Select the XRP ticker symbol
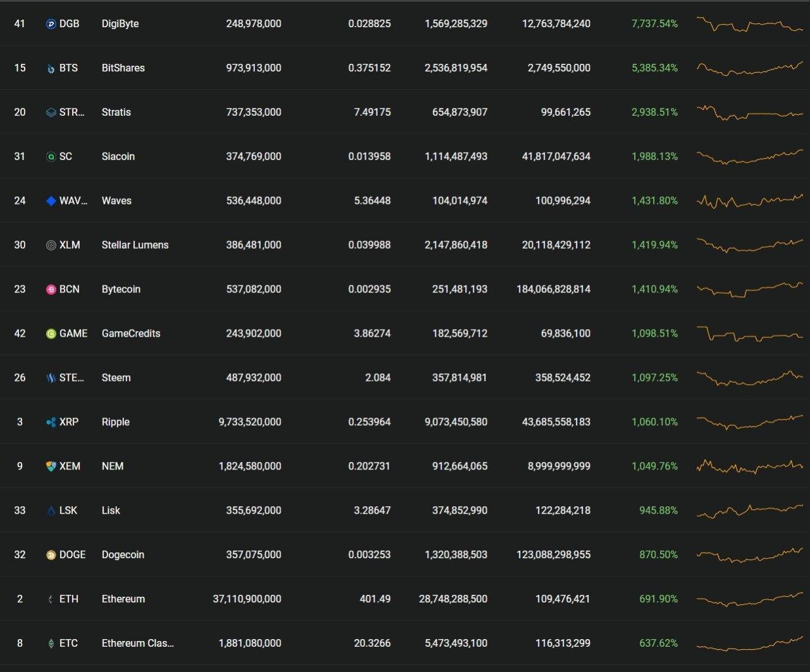This screenshot has height=672, width=810. click(69, 422)
